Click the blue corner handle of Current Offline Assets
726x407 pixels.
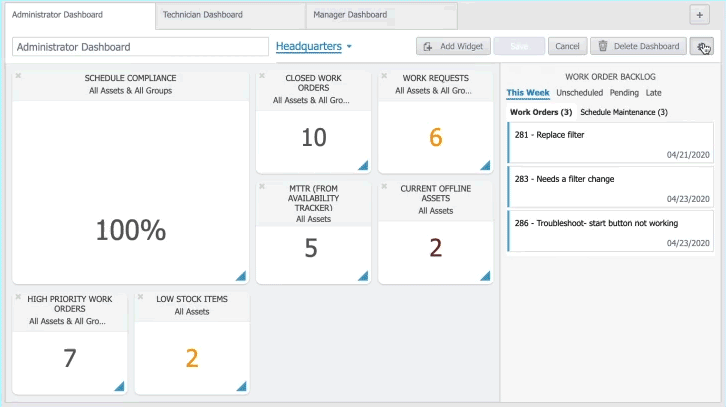tap(486, 276)
